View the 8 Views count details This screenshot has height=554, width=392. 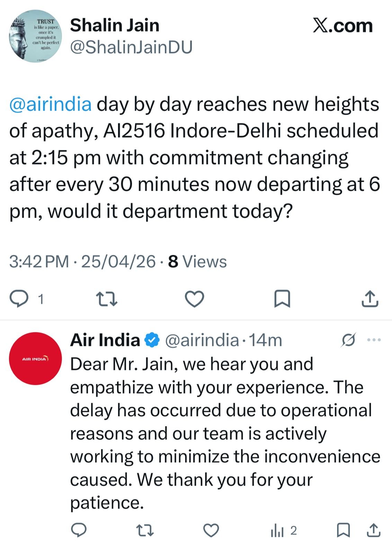tap(197, 262)
